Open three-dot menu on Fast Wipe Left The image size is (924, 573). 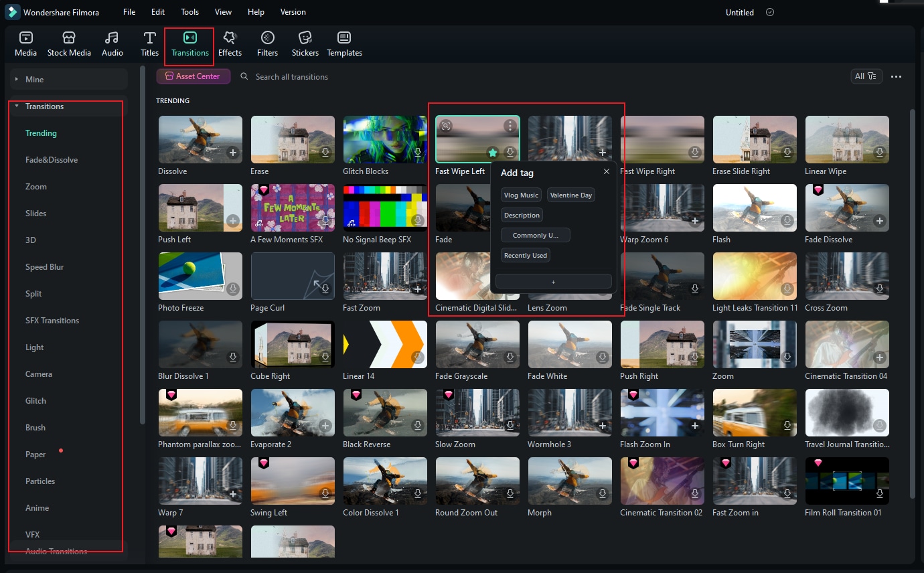(x=510, y=126)
